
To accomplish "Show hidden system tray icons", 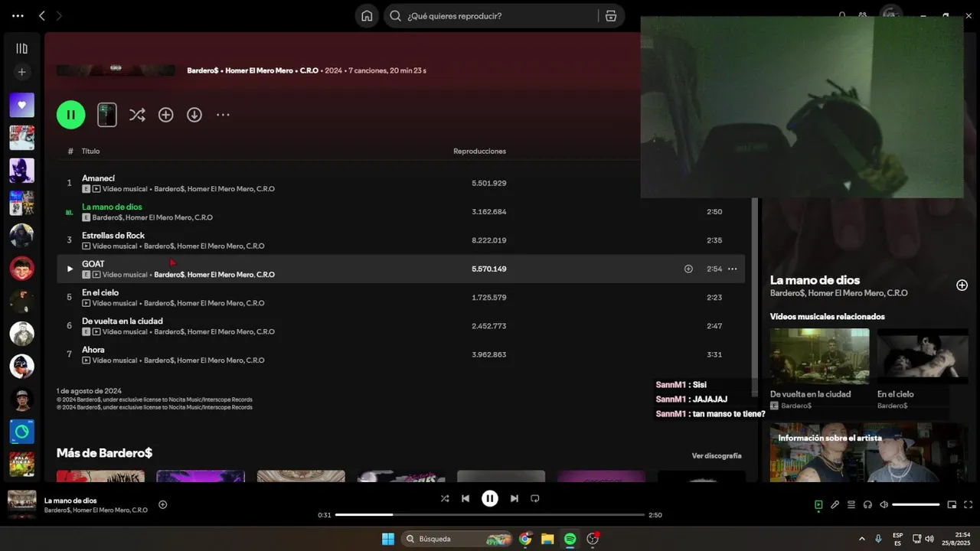I will pos(861,539).
